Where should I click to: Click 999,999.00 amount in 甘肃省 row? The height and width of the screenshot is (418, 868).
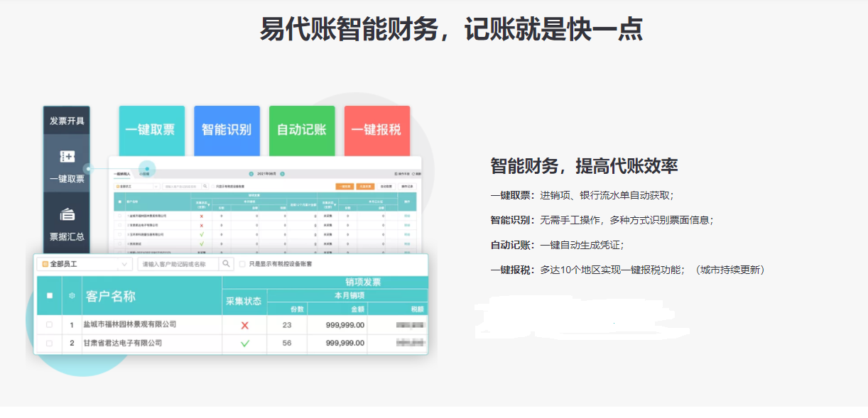point(345,343)
